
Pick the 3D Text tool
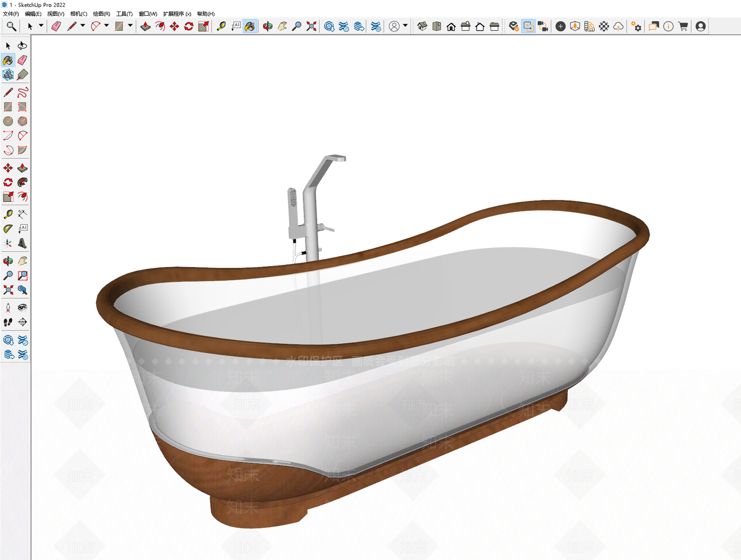tap(22, 243)
